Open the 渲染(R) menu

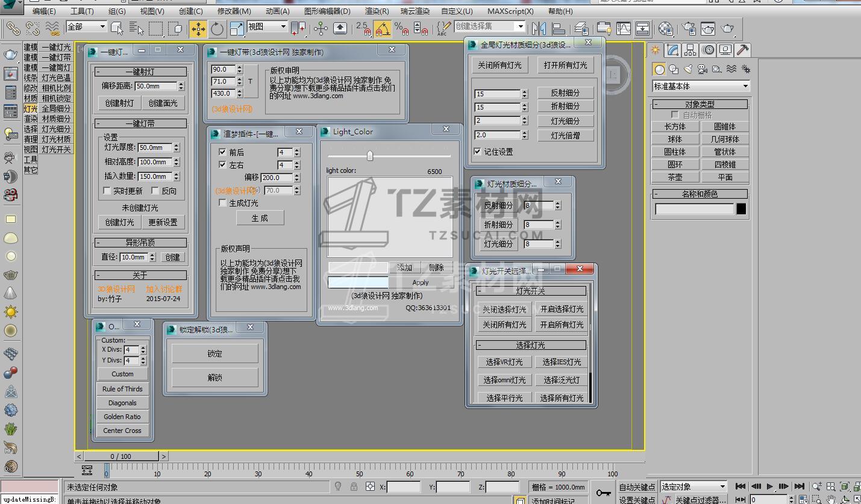[x=377, y=11]
